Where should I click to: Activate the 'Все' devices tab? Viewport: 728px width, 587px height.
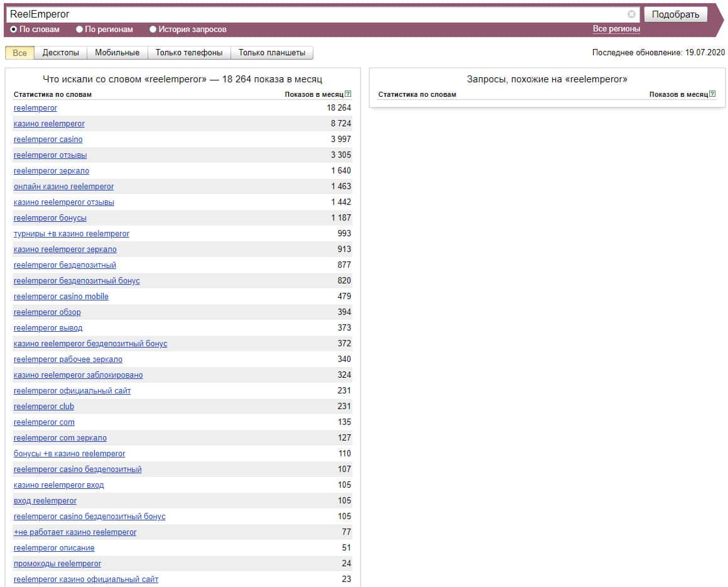(19, 53)
